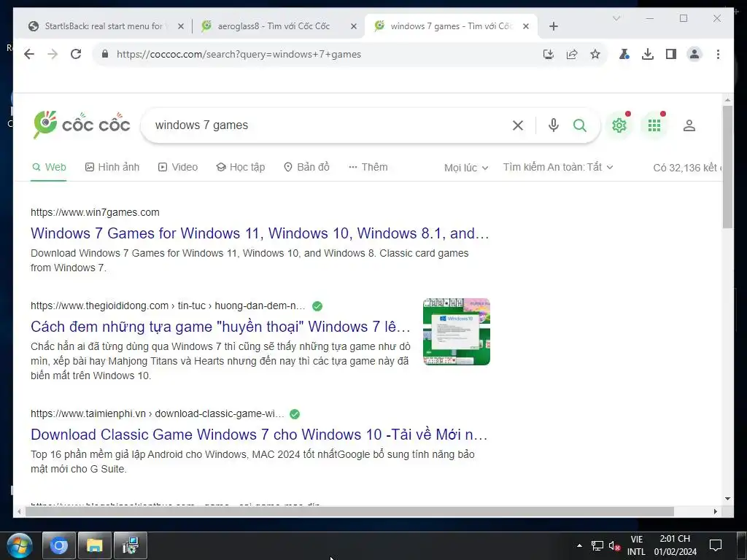Image resolution: width=747 pixels, height=560 pixels.
Task: Open Cốc Cốc account sign-in icon
Action: coord(689,125)
